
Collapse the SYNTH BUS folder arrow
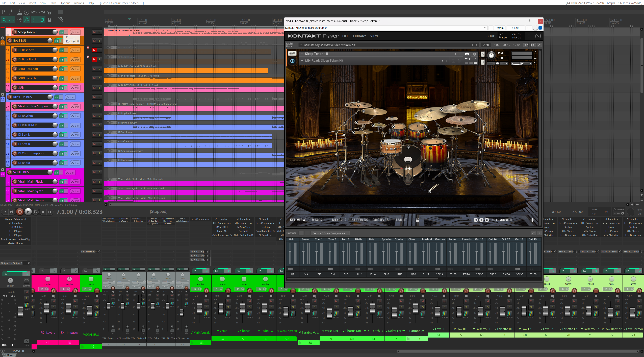point(3,170)
